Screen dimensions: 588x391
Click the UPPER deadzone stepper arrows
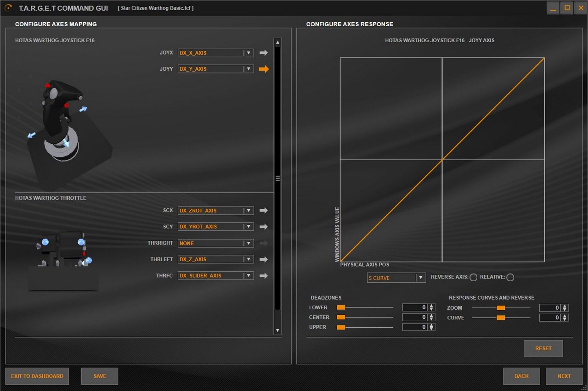click(x=431, y=327)
